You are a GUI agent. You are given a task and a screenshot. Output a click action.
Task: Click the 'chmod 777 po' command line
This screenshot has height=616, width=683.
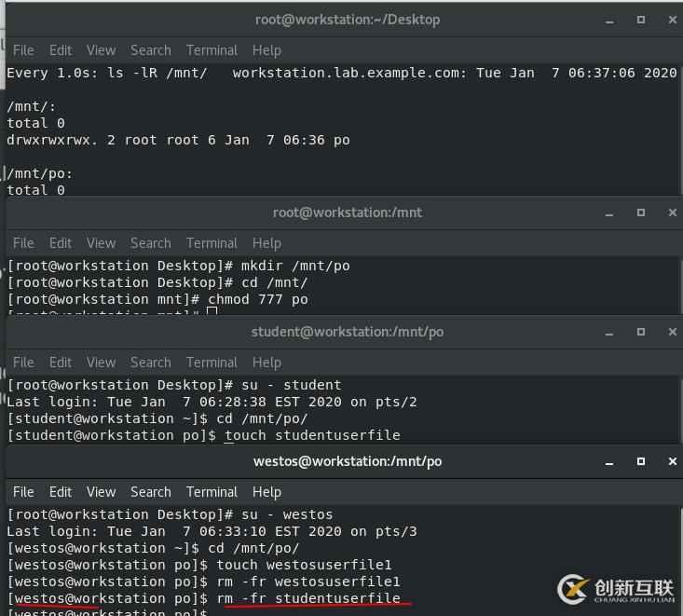(157, 299)
